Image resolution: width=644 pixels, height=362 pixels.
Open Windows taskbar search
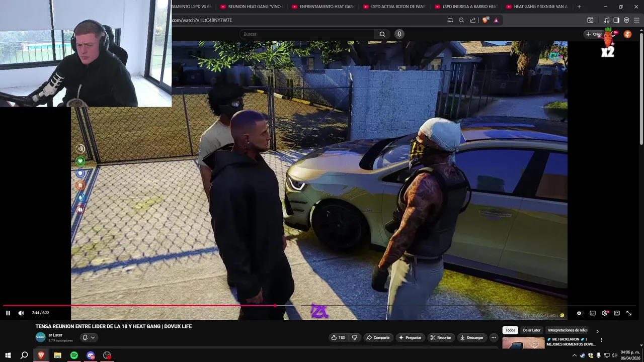[24, 355]
